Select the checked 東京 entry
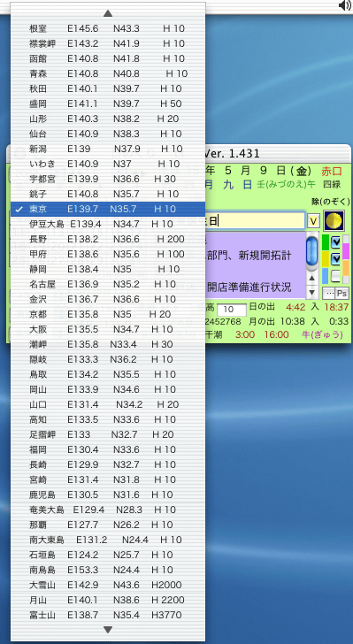Image resolution: width=353 pixels, height=644 pixels. (x=108, y=209)
